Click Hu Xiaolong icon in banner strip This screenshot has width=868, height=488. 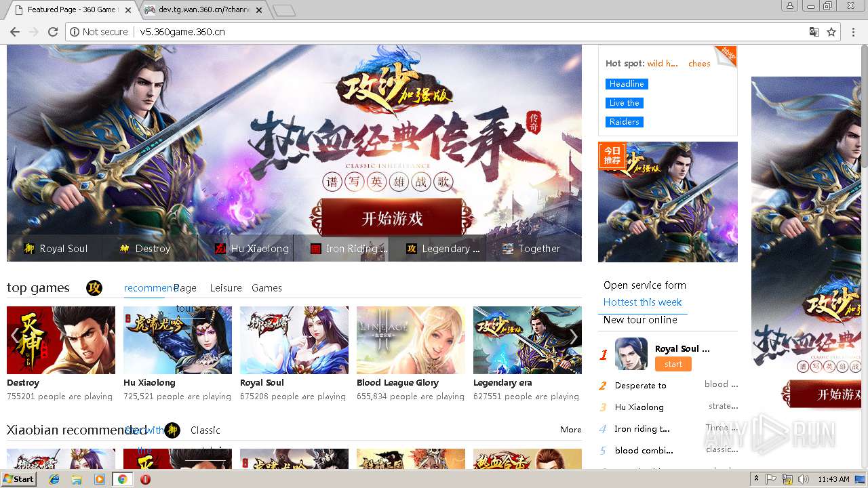click(220, 249)
